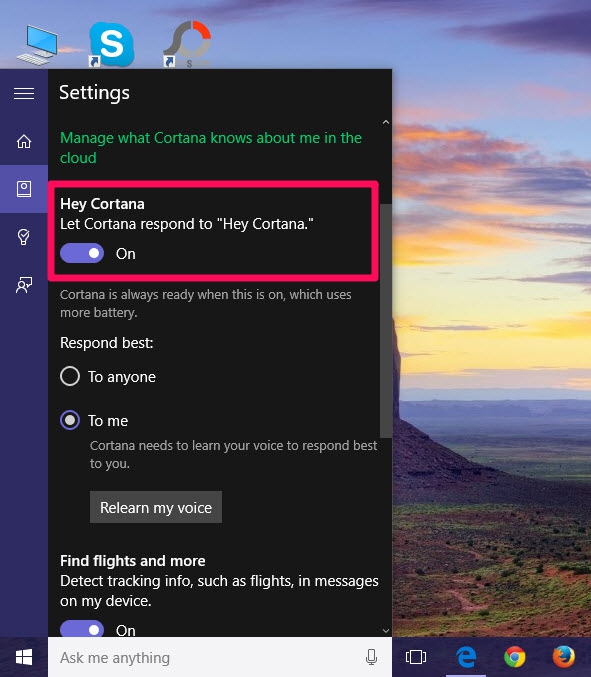Image resolution: width=591 pixels, height=677 pixels.
Task: Open Google Chrome from taskbar
Action: click(x=515, y=657)
